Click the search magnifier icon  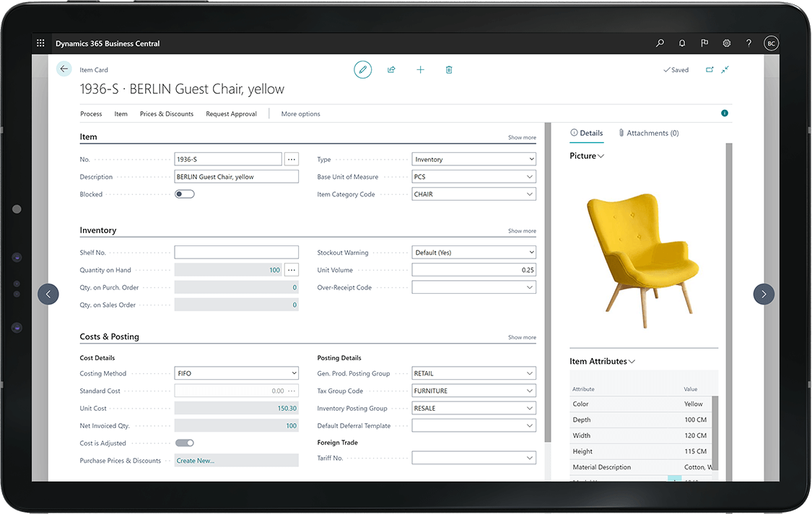pyautogui.click(x=660, y=43)
